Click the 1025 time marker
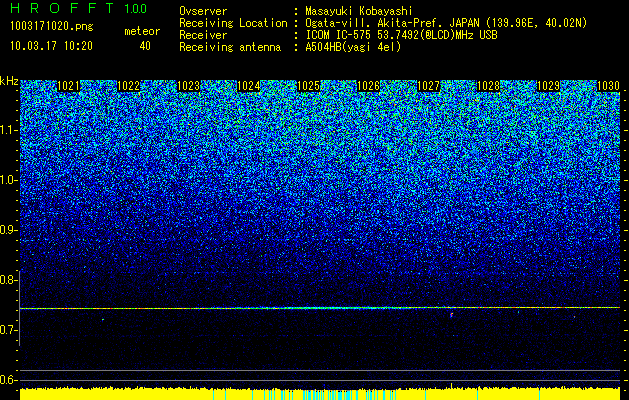Screen dimensions: 629x400 [308, 86]
